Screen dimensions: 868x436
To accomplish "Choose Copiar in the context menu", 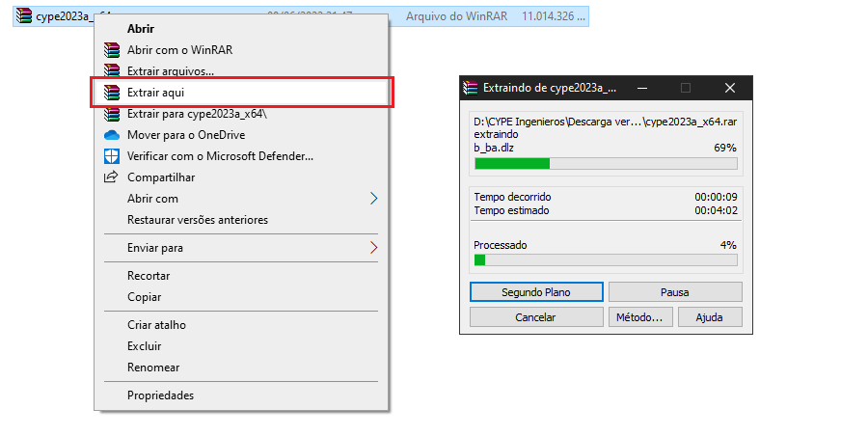I will (144, 297).
